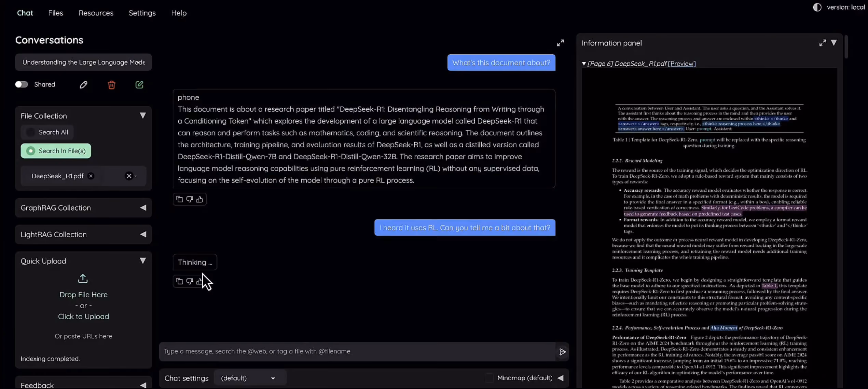Thumbs down the Thinking response
Screen dimensions: 868x389
click(190, 281)
